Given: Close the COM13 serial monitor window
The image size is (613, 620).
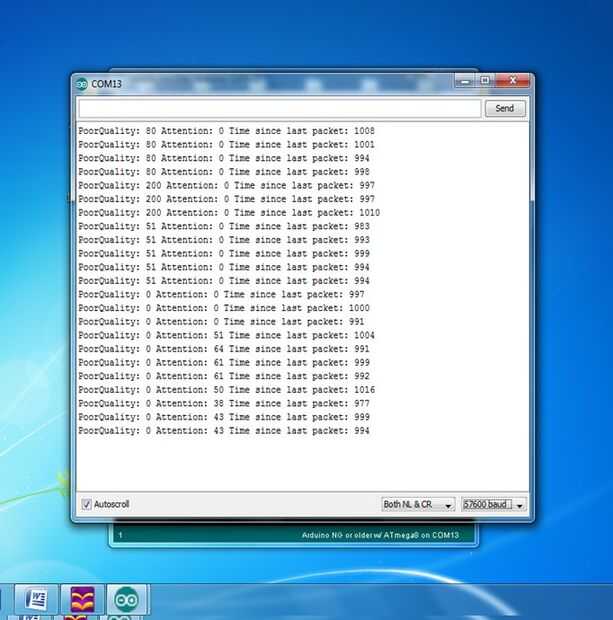Looking at the screenshot, I should tap(513, 81).
